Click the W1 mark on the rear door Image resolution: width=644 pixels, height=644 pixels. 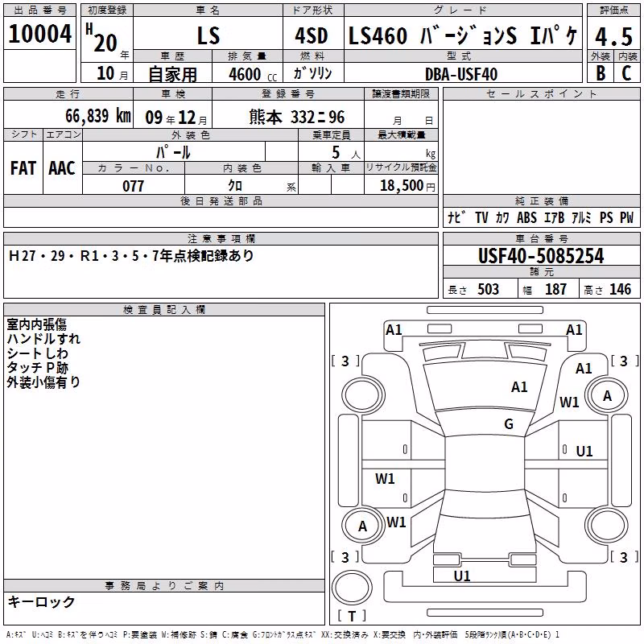coord(385,479)
